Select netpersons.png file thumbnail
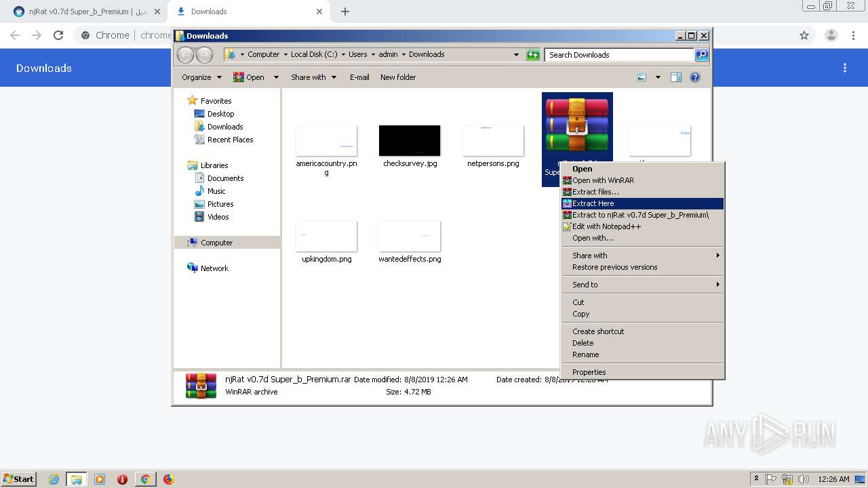 (493, 141)
